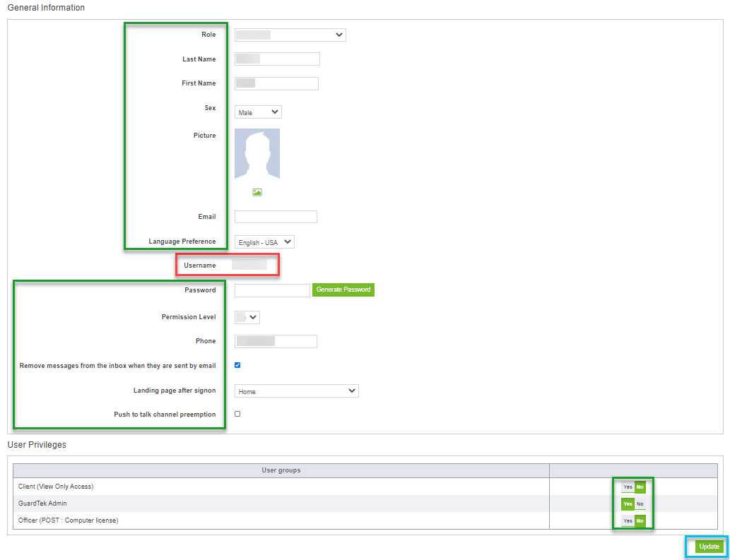This screenshot has width=730, height=560.
Task: Expand the Language Preference dropdown
Action: pyautogui.click(x=264, y=242)
